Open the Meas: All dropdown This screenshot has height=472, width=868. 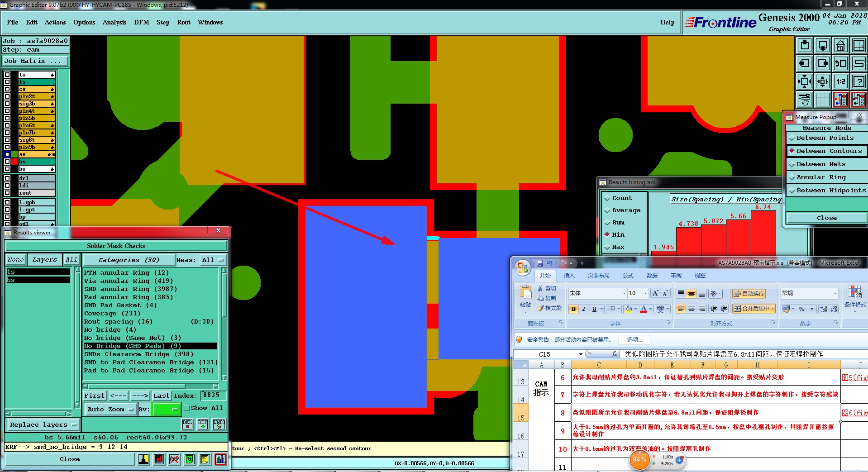pyautogui.click(x=213, y=260)
